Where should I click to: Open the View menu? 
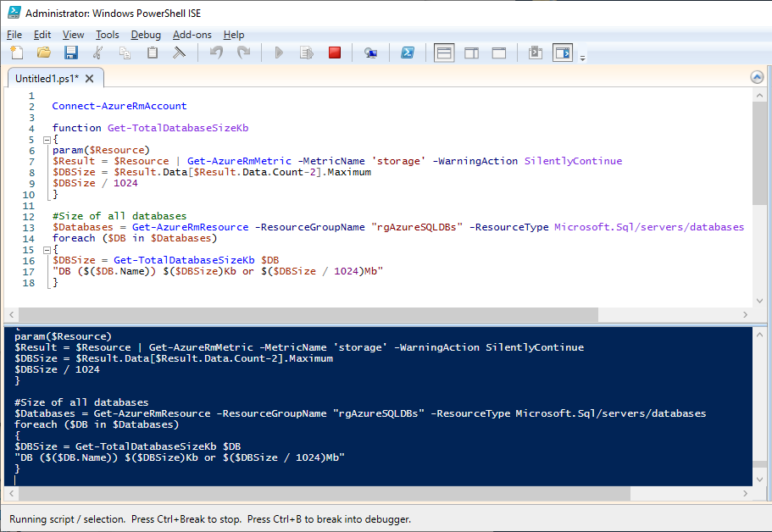click(x=74, y=35)
